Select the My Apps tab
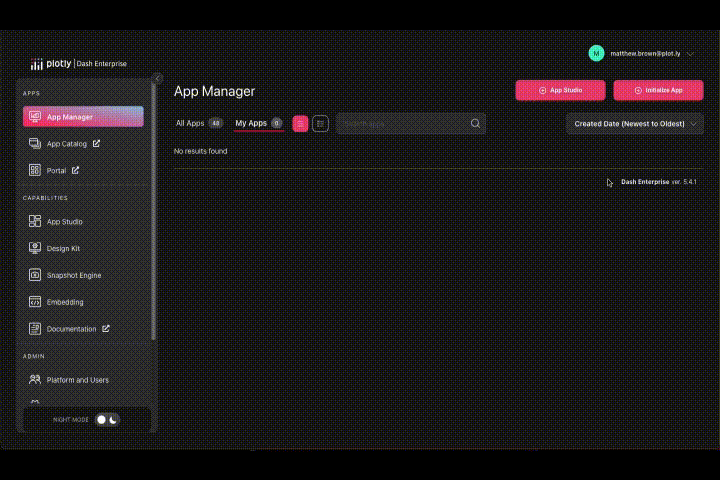The image size is (720, 480). [259, 123]
